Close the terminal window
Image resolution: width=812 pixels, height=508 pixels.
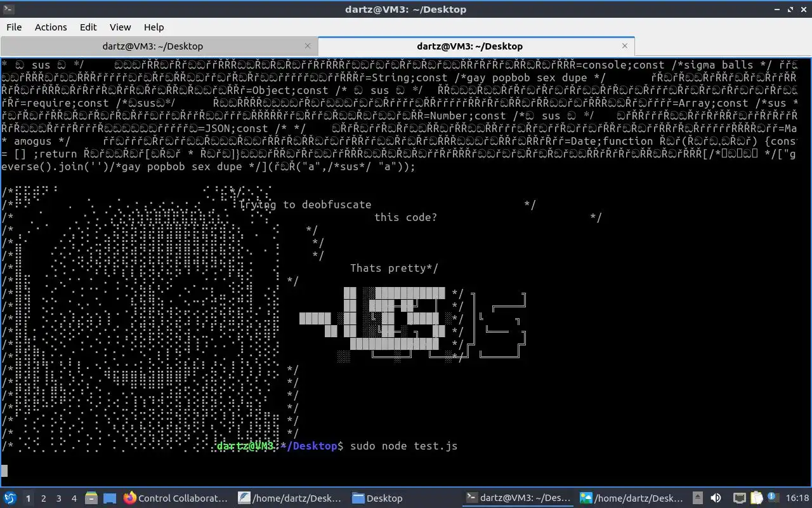pyautogui.click(x=804, y=9)
